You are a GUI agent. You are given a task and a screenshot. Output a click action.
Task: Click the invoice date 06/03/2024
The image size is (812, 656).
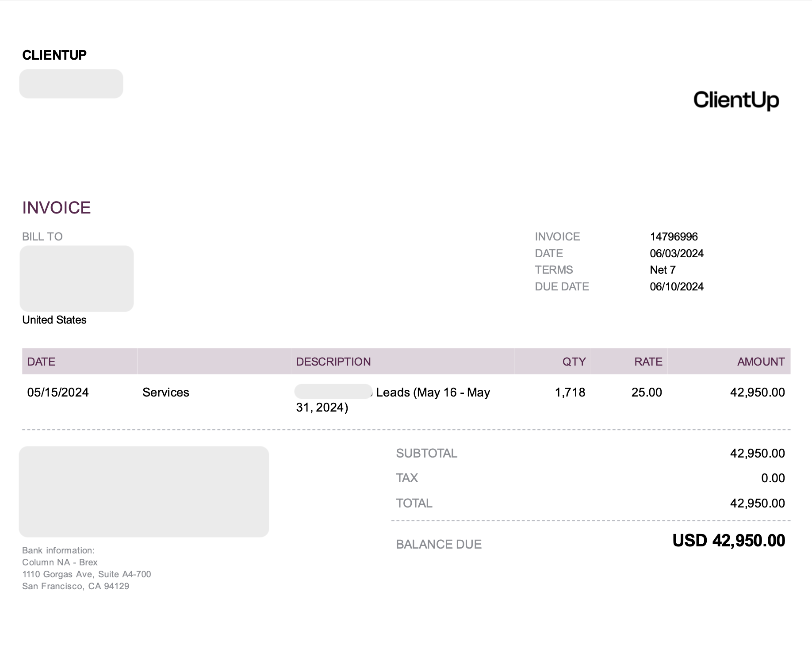click(676, 254)
